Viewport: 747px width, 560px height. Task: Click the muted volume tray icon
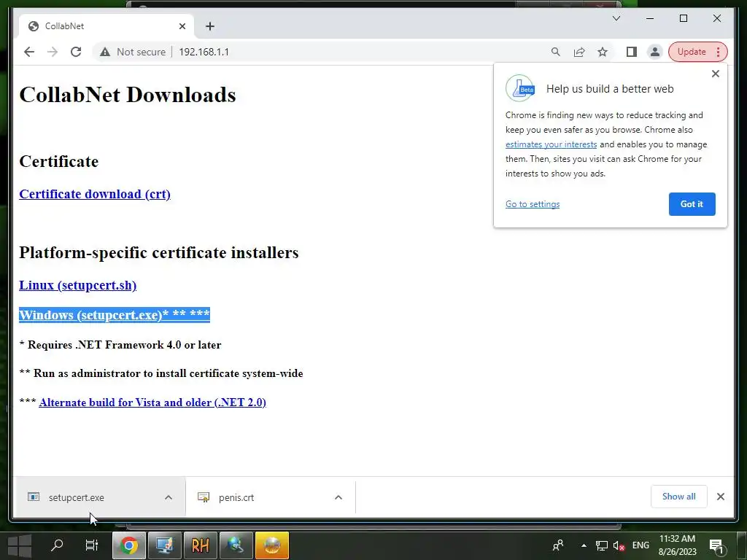(x=619, y=545)
